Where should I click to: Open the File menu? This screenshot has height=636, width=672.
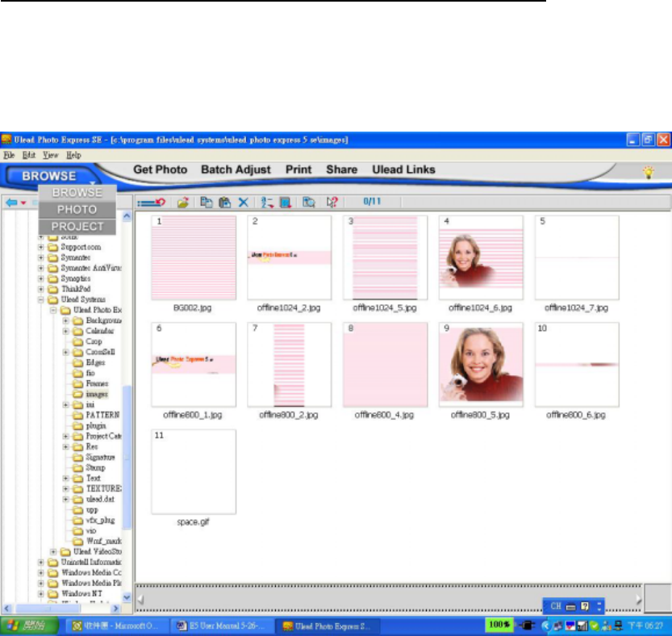click(x=9, y=155)
